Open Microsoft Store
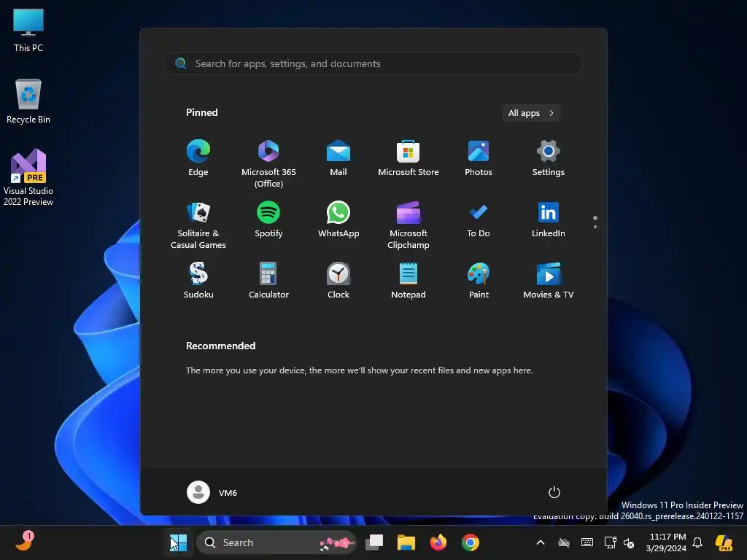The width and height of the screenshot is (747, 560). pos(409,158)
